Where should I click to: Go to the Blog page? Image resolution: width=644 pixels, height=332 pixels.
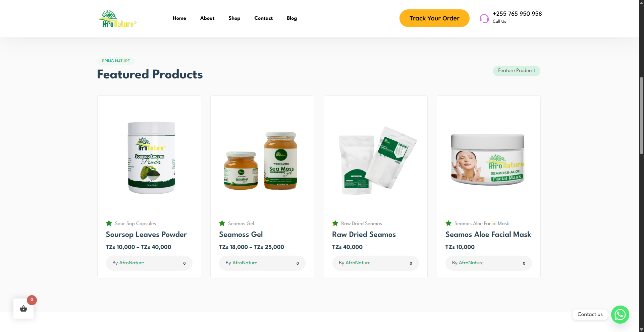(292, 18)
